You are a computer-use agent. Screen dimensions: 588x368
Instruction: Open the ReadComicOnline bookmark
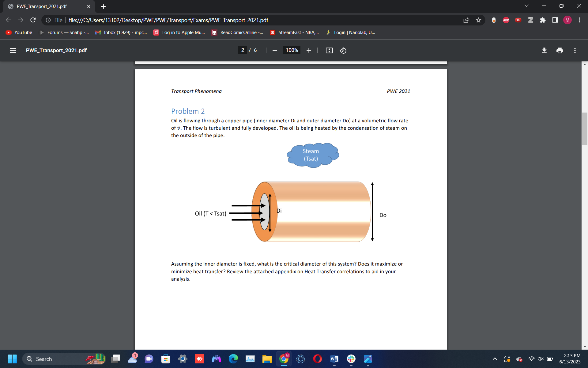point(237,33)
